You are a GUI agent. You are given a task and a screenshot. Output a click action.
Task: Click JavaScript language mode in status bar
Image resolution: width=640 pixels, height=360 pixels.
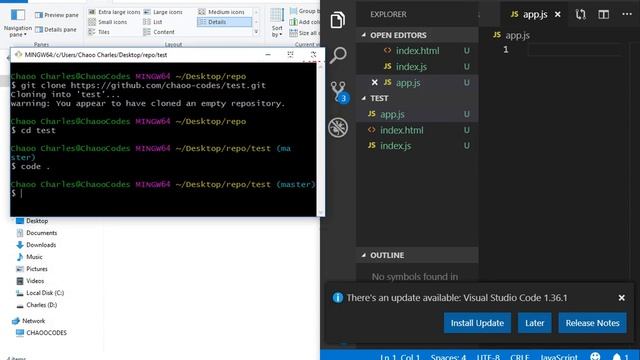[558, 357]
